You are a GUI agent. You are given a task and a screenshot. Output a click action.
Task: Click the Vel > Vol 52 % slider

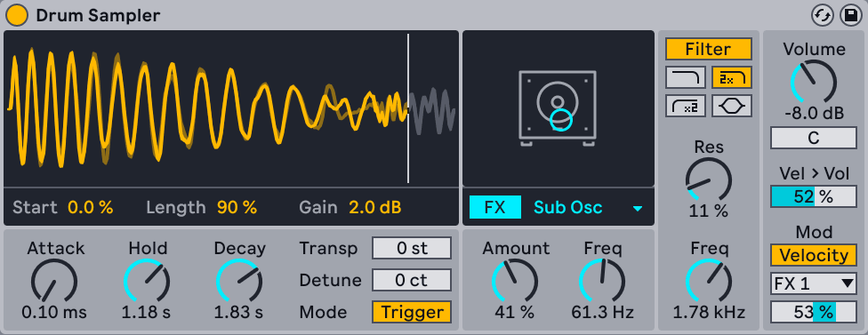coord(813,196)
